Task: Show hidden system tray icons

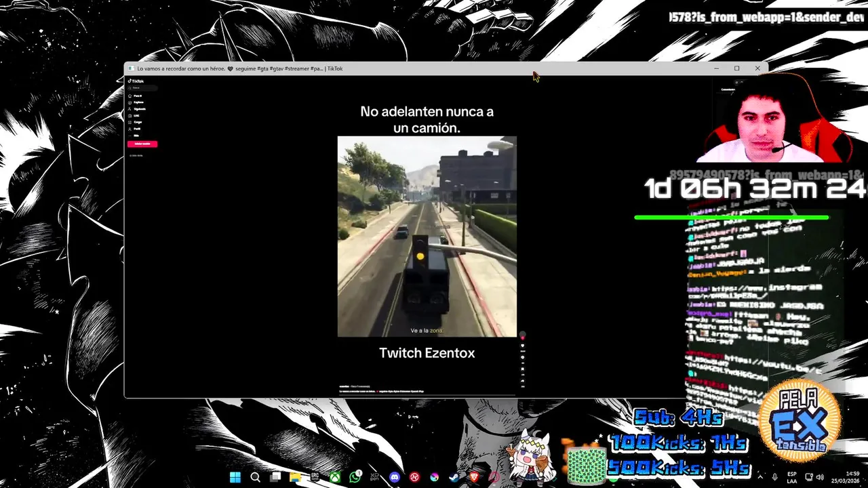Action: 759,478
